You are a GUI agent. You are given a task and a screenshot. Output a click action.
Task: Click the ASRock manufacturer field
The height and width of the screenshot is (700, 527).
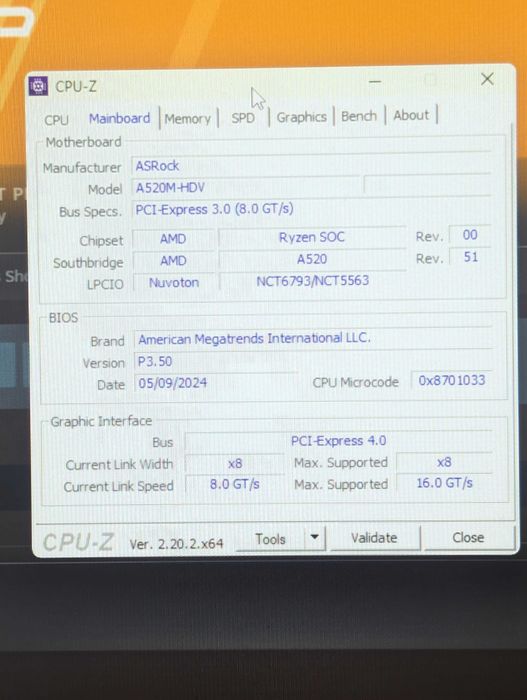[311, 165]
